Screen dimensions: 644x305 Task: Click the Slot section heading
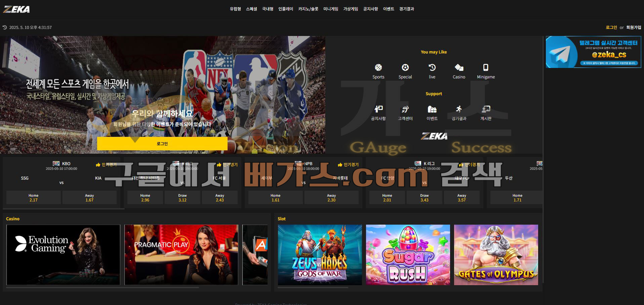[282, 219]
